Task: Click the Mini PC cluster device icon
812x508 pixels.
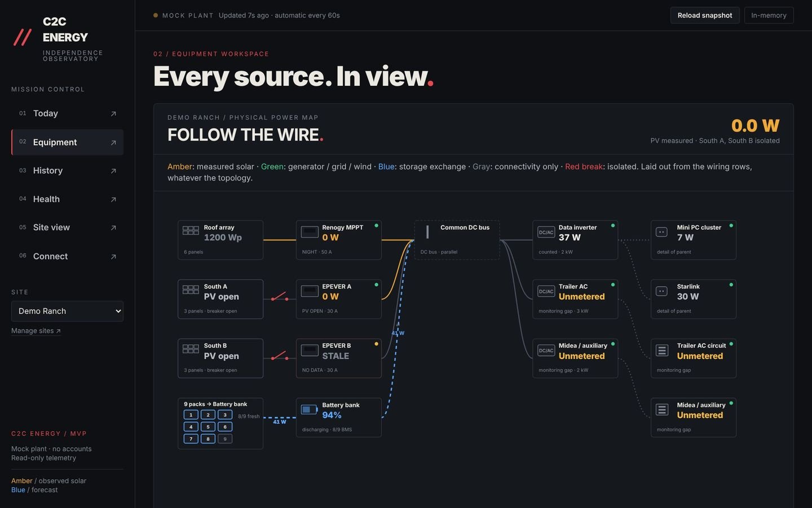Action: click(x=662, y=232)
